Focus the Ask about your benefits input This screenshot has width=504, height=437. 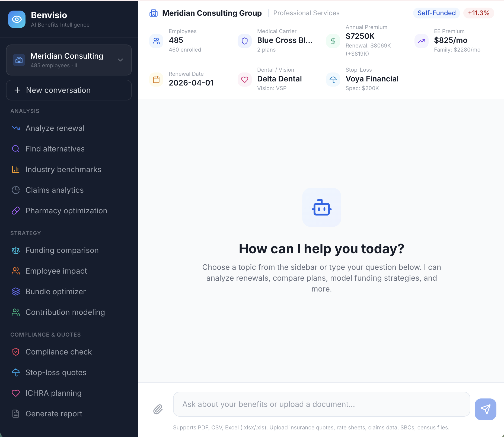[x=321, y=404]
